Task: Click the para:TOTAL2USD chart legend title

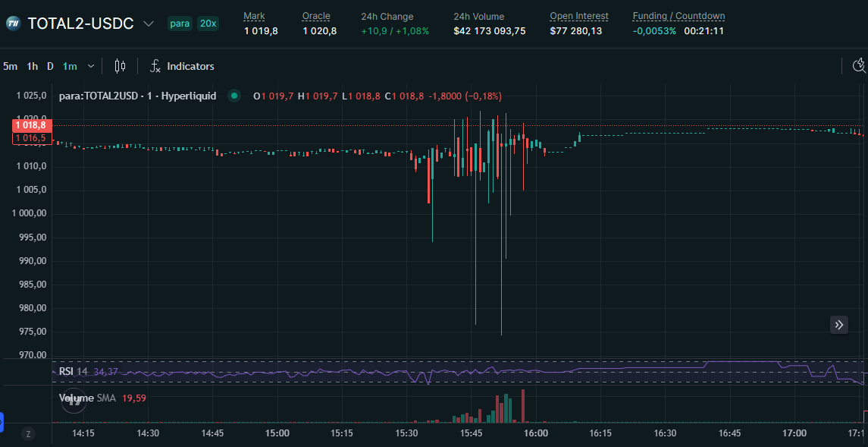Action: pos(138,96)
